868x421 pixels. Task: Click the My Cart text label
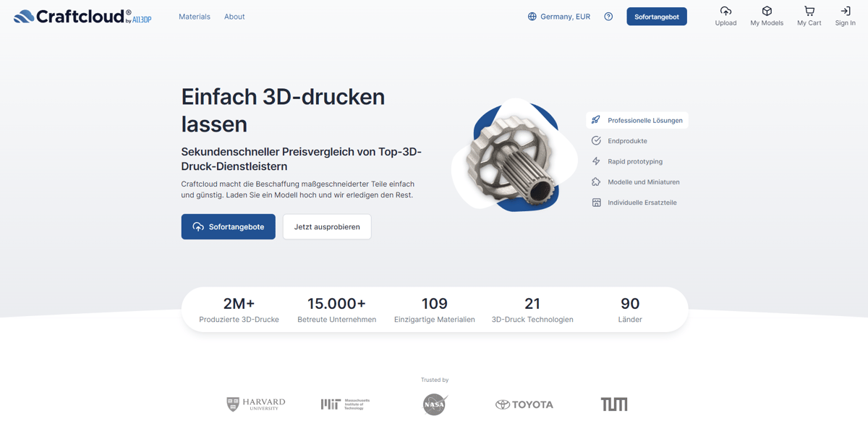point(809,23)
